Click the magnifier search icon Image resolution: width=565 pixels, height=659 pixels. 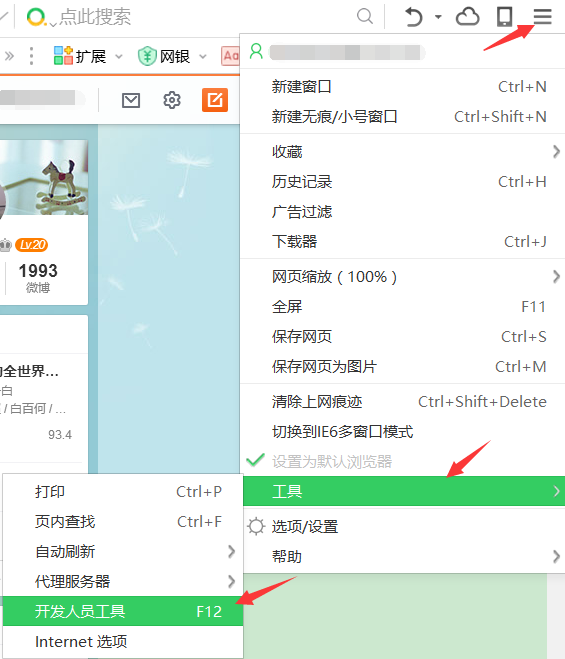[x=365, y=16]
